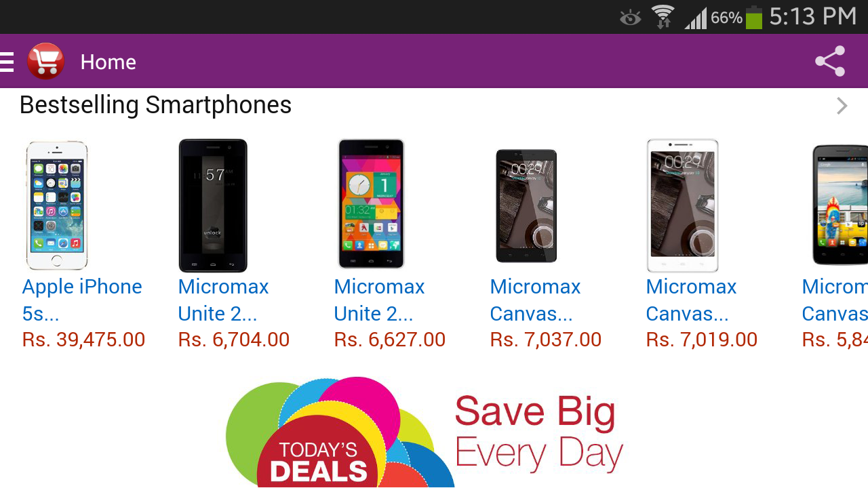Tap the battery indicator icon
Viewport: 868px width, 488px height.
click(754, 17)
